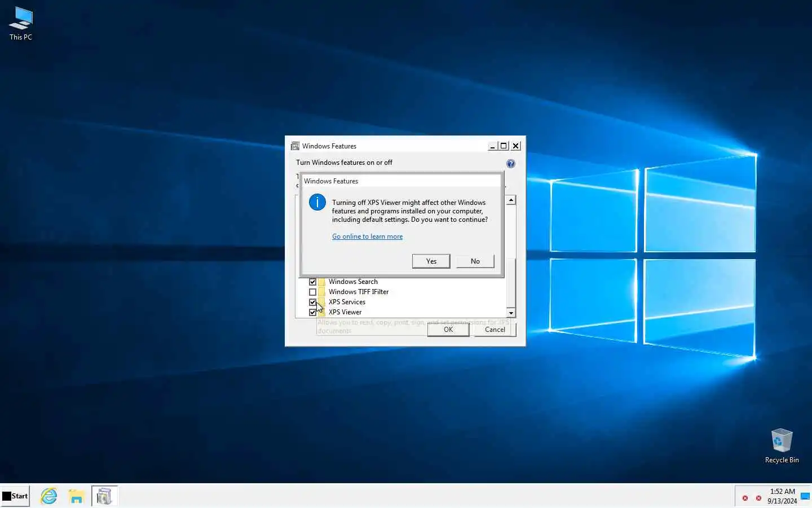
Task: Click Cancel in the Windows Features window
Action: [x=495, y=330]
